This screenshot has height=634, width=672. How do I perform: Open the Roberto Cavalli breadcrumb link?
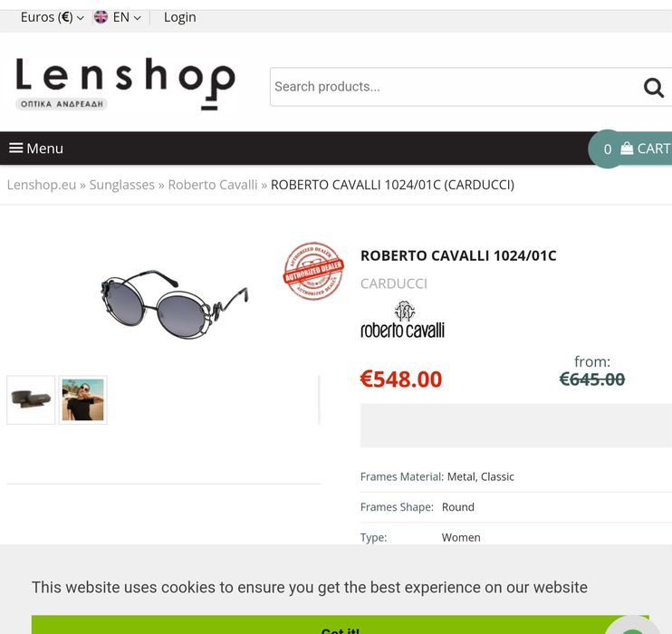coord(213,185)
